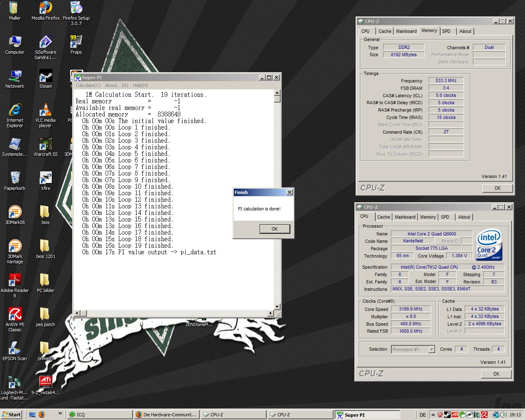Screen dimensions: 525x420
Task: Open the 9-2_vista64 ATI installer icon
Action: click(46, 386)
